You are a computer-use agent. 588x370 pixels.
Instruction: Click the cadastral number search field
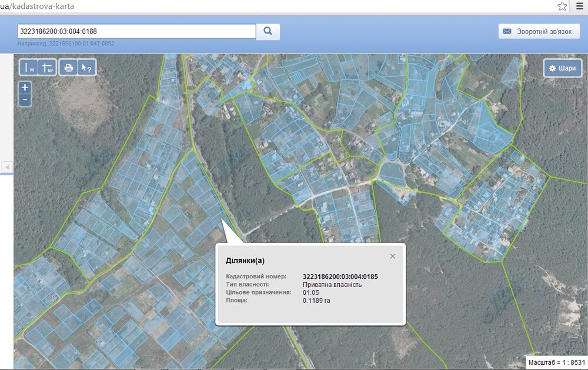coord(137,31)
